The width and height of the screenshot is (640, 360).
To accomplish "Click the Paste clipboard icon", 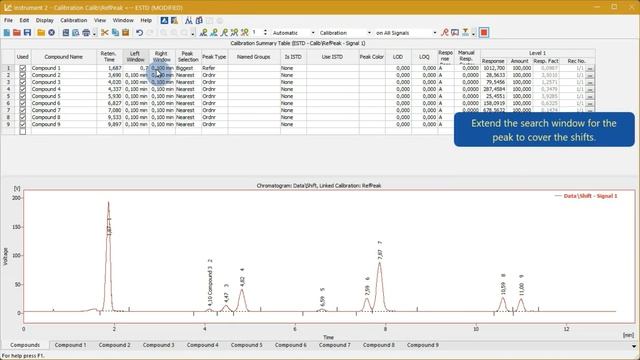I will coord(125,33).
